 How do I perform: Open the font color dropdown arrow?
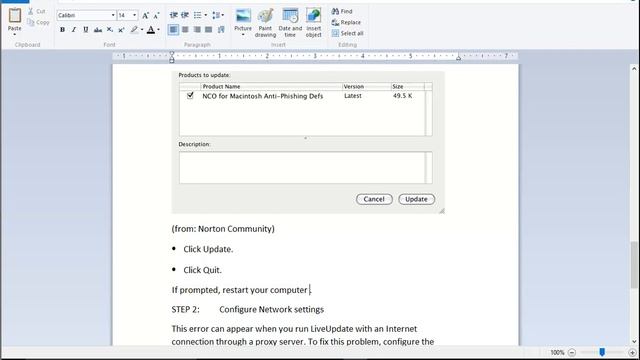coord(158,29)
